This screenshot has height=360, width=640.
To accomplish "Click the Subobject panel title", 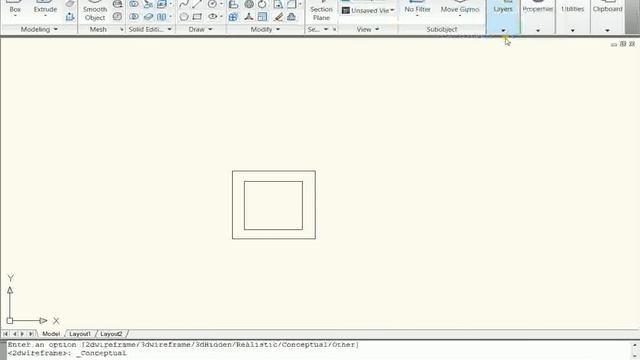I will click(x=442, y=29).
